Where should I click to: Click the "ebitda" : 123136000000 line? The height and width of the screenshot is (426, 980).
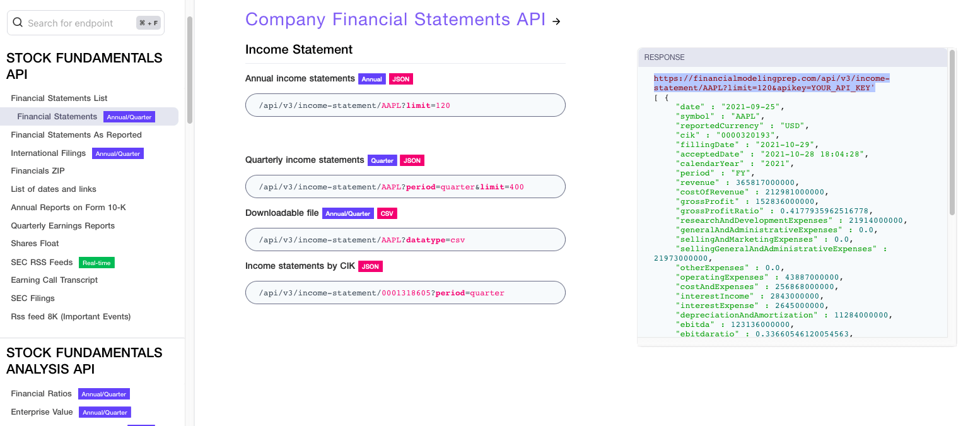(x=734, y=324)
